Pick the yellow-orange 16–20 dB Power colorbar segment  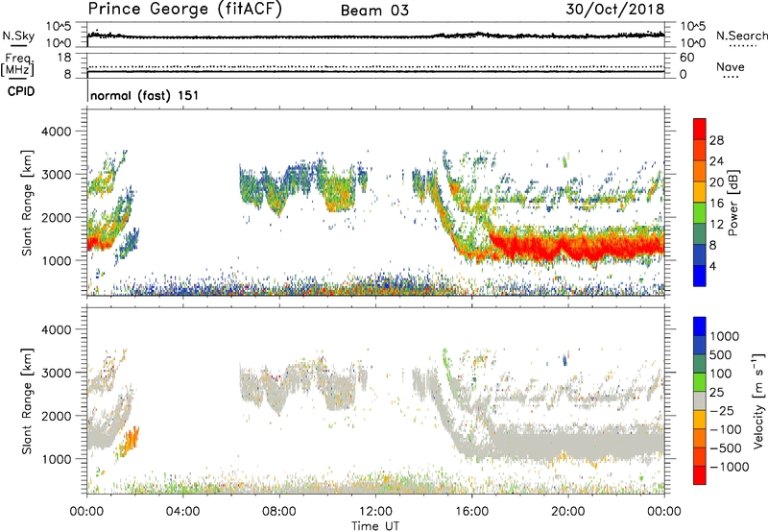click(700, 192)
